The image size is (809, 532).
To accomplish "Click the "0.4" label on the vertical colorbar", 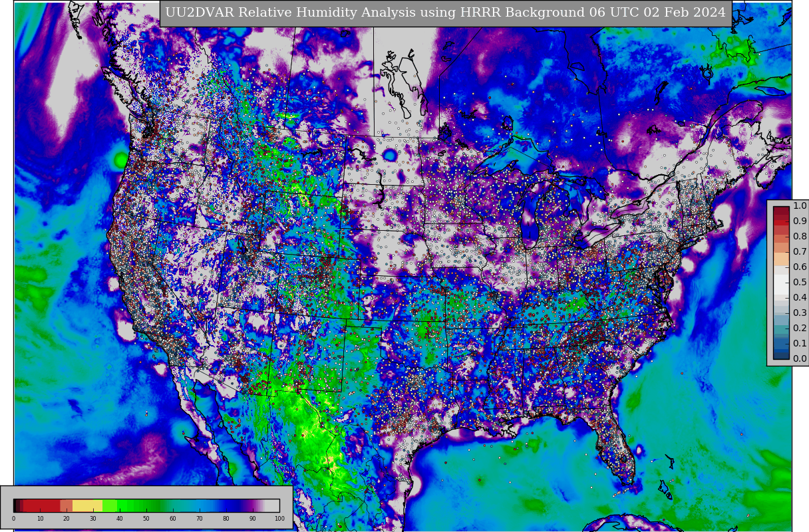I will [x=800, y=297].
